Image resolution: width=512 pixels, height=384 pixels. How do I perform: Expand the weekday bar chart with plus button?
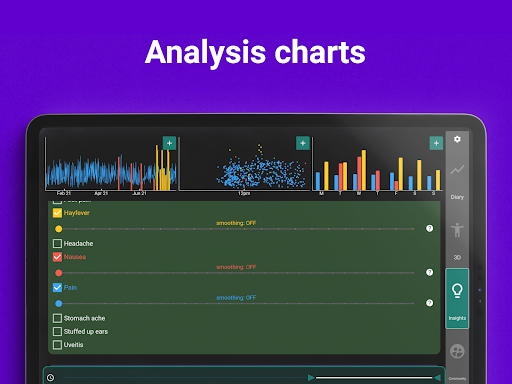436,143
